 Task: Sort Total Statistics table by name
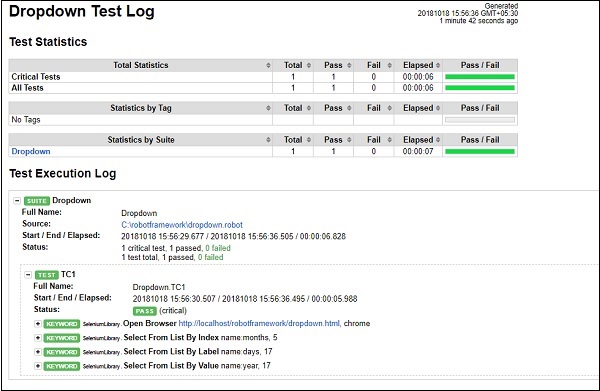coord(140,65)
